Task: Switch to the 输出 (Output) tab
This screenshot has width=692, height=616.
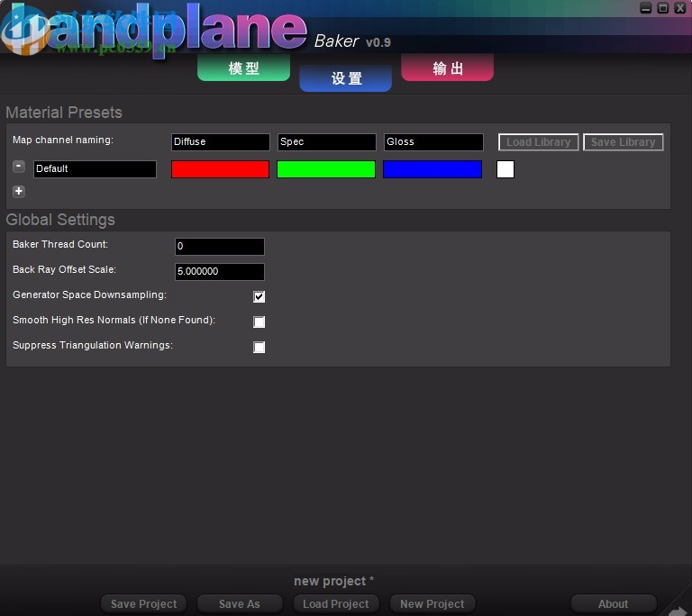Action: click(x=448, y=68)
